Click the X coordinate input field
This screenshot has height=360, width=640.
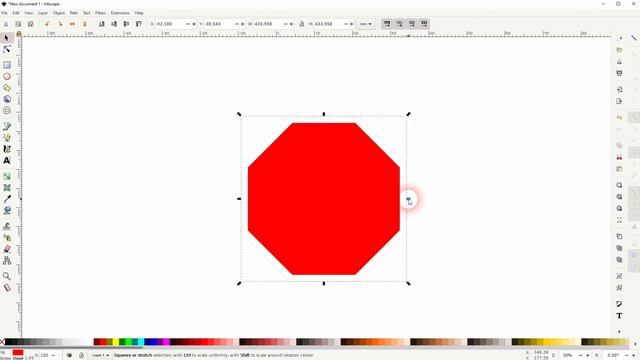click(x=170, y=24)
